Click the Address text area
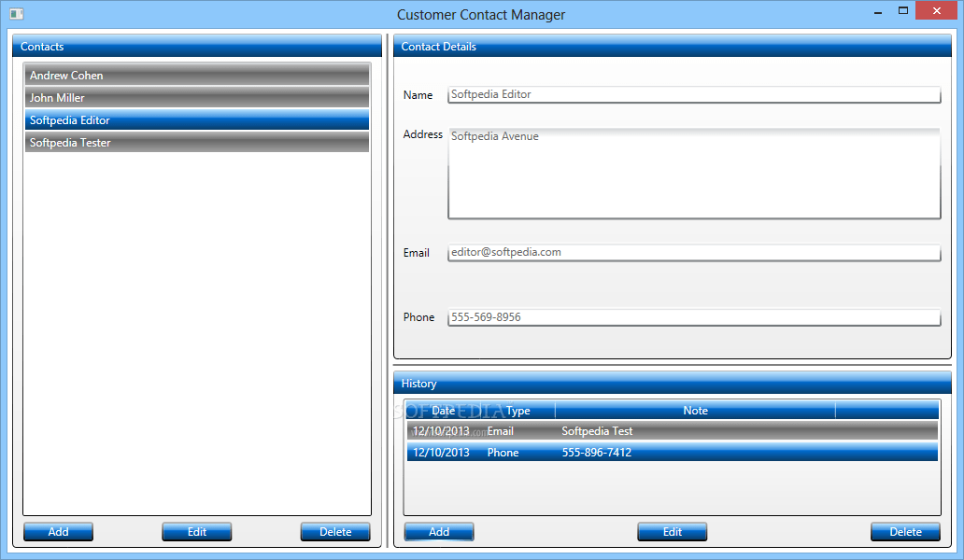The width and height of the screenshot is (964, 560). 694,174
